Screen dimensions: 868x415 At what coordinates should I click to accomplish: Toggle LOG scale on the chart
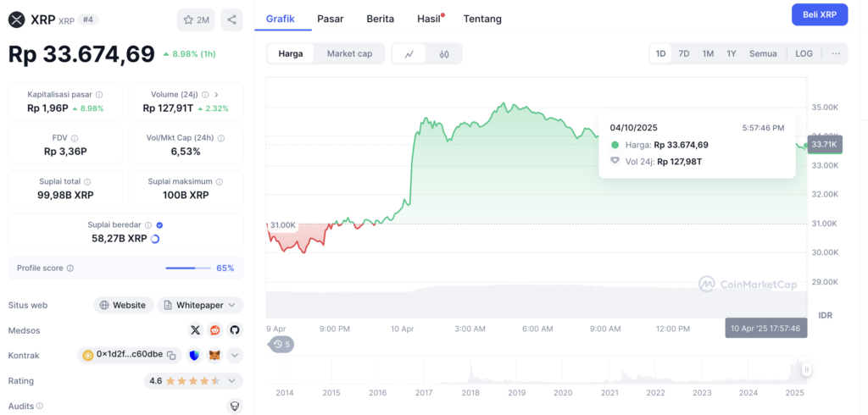tap(804, 53)
